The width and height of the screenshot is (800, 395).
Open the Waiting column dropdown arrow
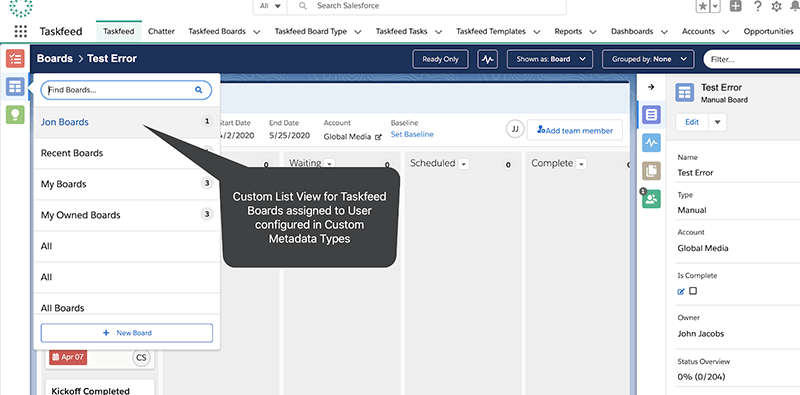[330, 164]
